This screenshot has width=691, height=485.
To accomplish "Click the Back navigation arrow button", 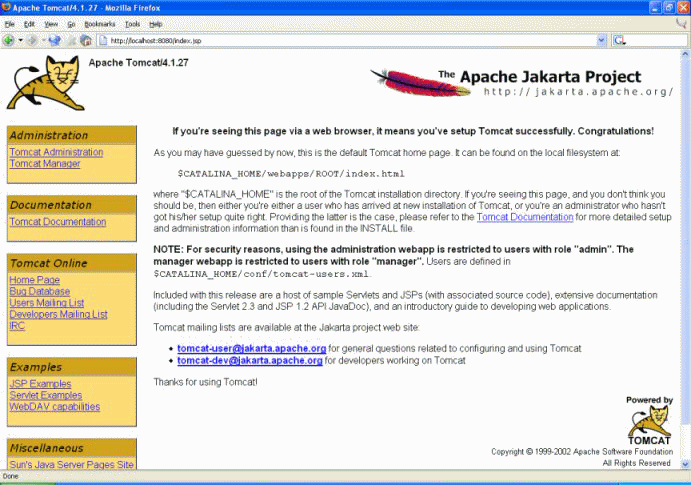I will tap(8, 41).
